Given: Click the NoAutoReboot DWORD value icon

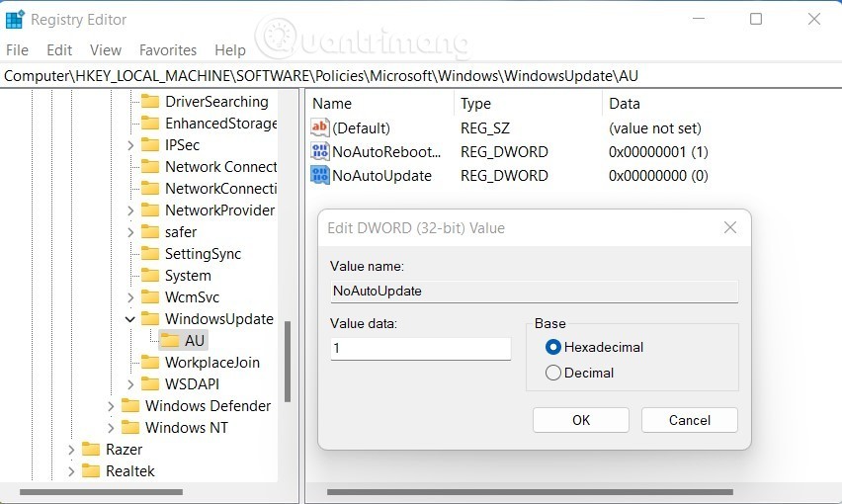Looking at the screenshot, I should click(320, 152).
